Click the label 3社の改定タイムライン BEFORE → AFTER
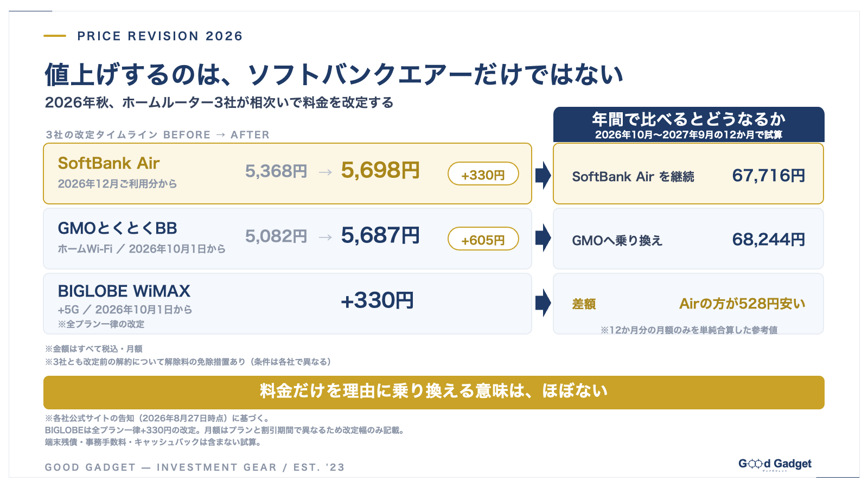This screenshot has width=868, height=488. (x=157, y=134)
